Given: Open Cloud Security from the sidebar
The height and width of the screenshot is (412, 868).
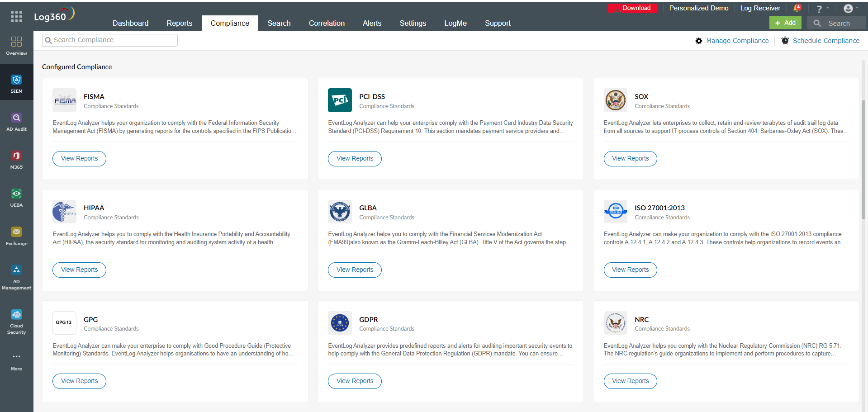Looking at the screenshot, I should coord(16,322).
